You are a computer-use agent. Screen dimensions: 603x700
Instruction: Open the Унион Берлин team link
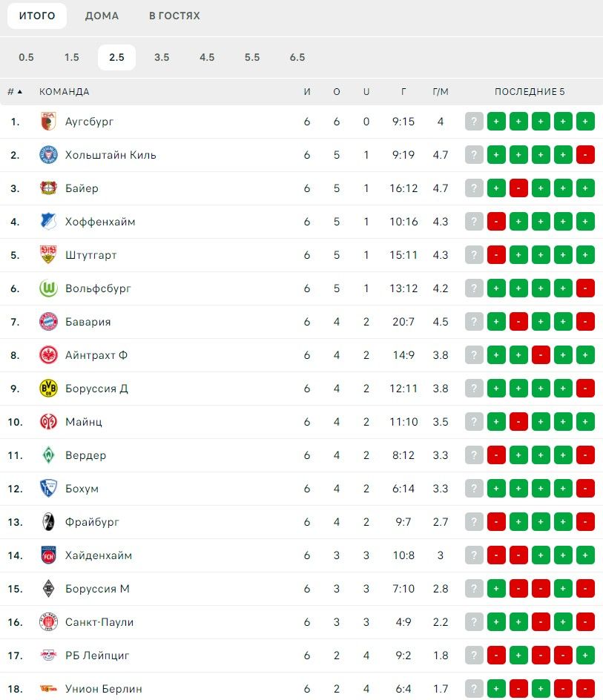point(104,689)
